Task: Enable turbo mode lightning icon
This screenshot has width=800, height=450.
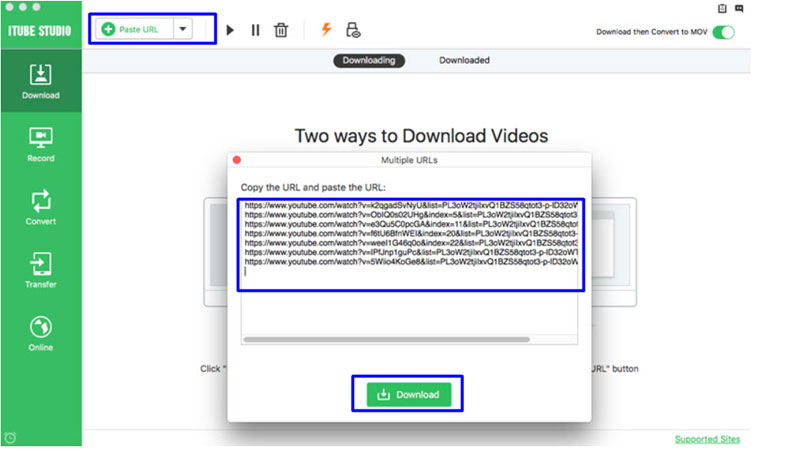Action: point(326,30)
